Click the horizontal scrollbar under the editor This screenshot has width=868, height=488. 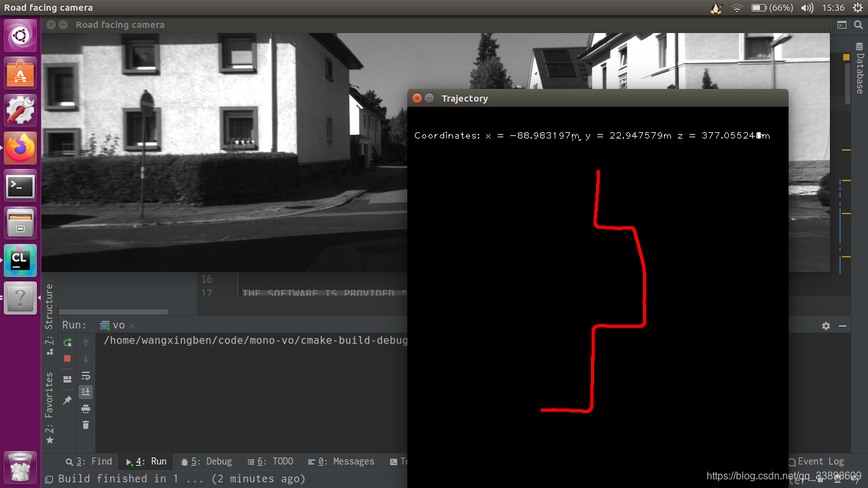(114, 312)
